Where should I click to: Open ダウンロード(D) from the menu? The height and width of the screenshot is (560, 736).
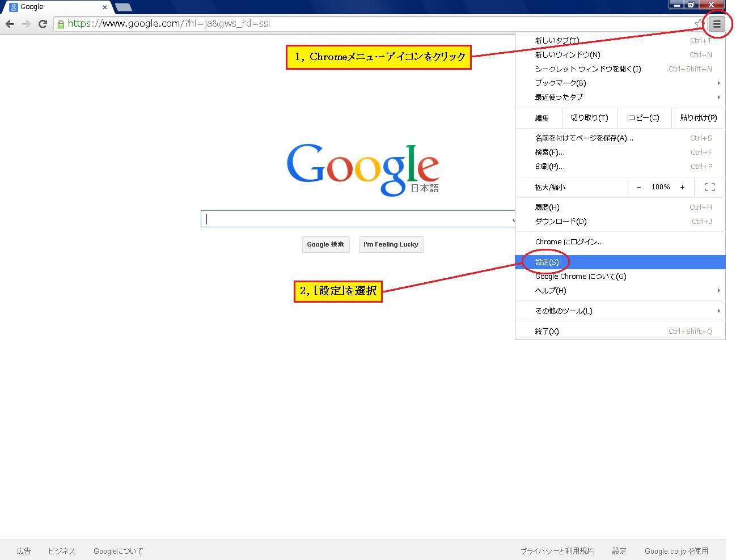pyautogui.click(x=620, y=222)
